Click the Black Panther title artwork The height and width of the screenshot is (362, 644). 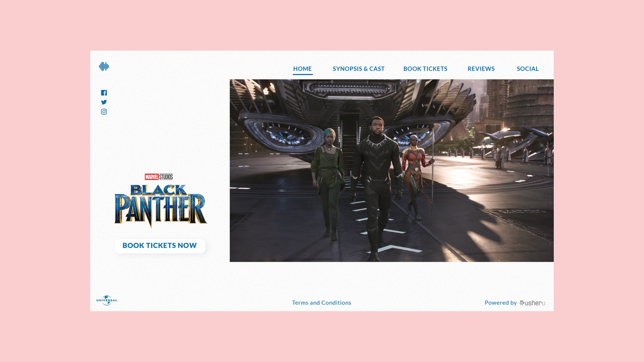[160, 206]
